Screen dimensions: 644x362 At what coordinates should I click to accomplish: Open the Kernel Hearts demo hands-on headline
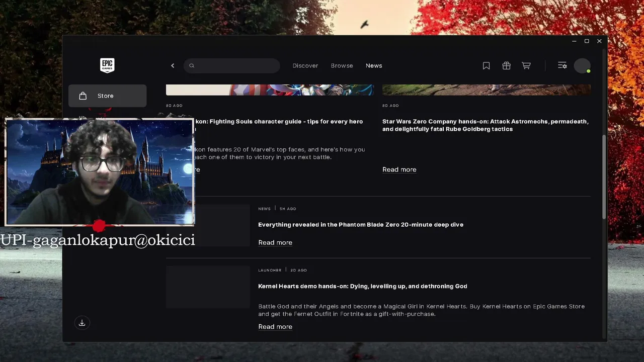click(363, 286)
